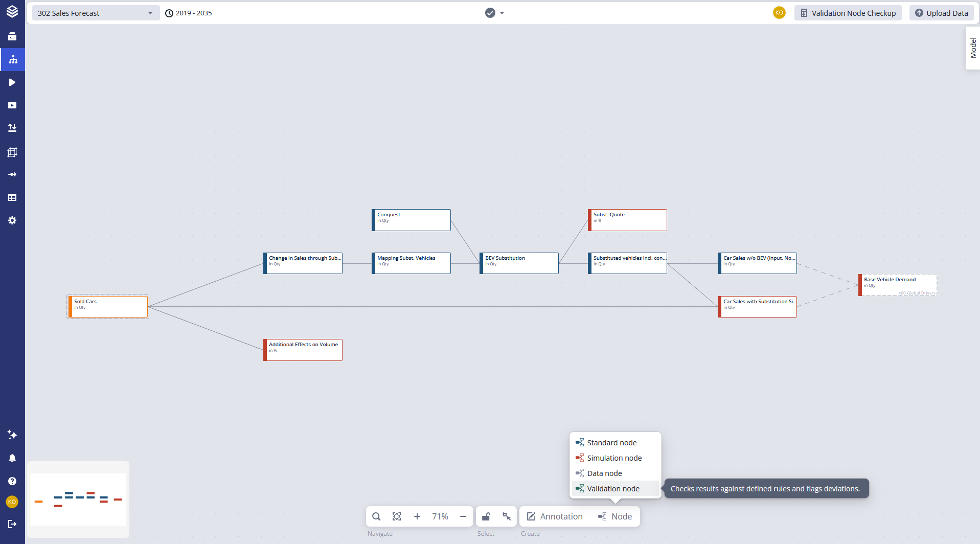Toggle the node selection tool icon
This screenshot has height=544, width=980.
click(507, 516)
